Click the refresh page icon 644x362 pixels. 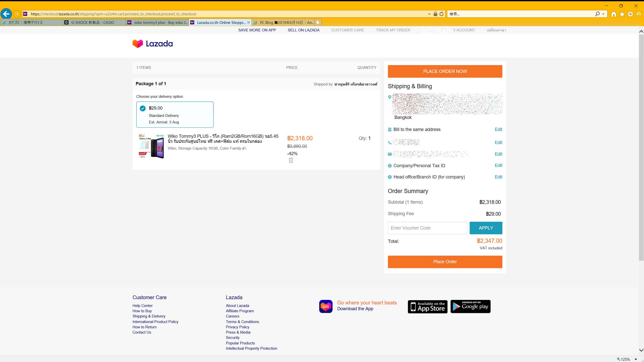click(x=441, y=14)
